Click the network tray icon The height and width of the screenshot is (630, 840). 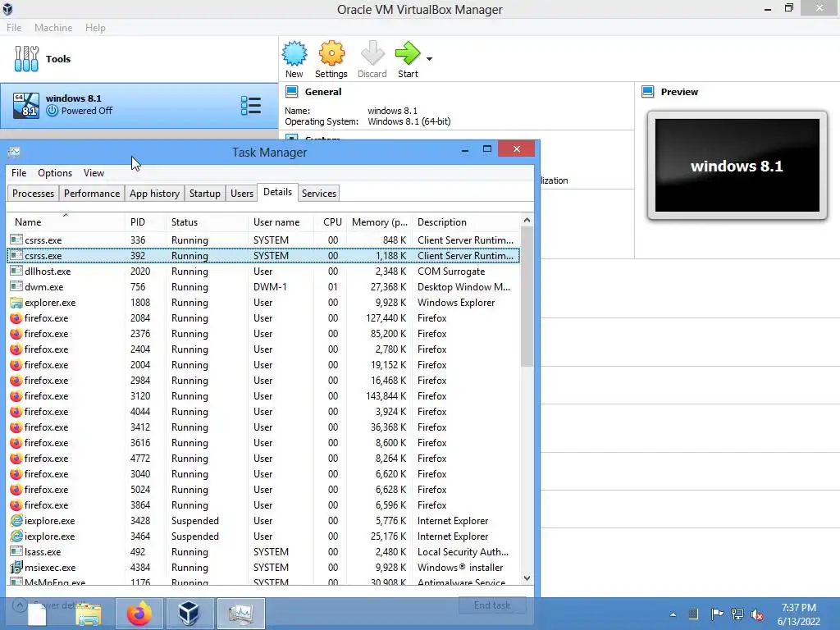pos(737,614)
